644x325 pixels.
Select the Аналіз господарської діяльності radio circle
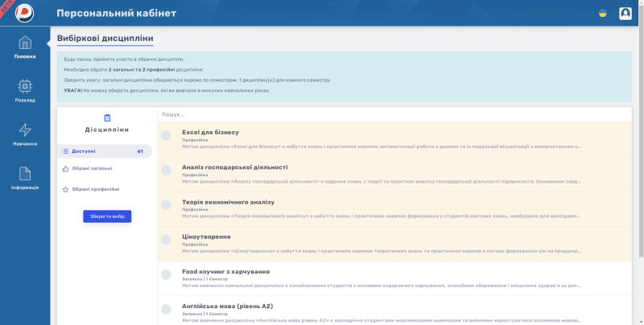click(x=166, y=171)
